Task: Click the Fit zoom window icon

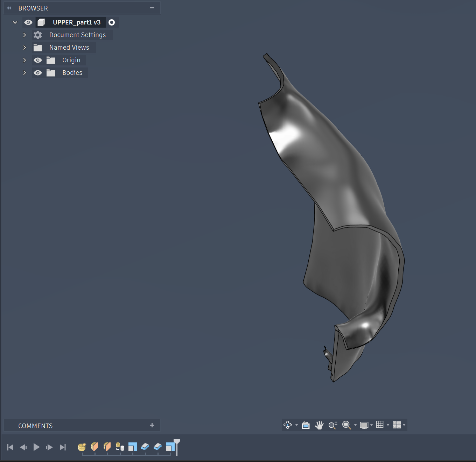Action: (x=346, y=425)
